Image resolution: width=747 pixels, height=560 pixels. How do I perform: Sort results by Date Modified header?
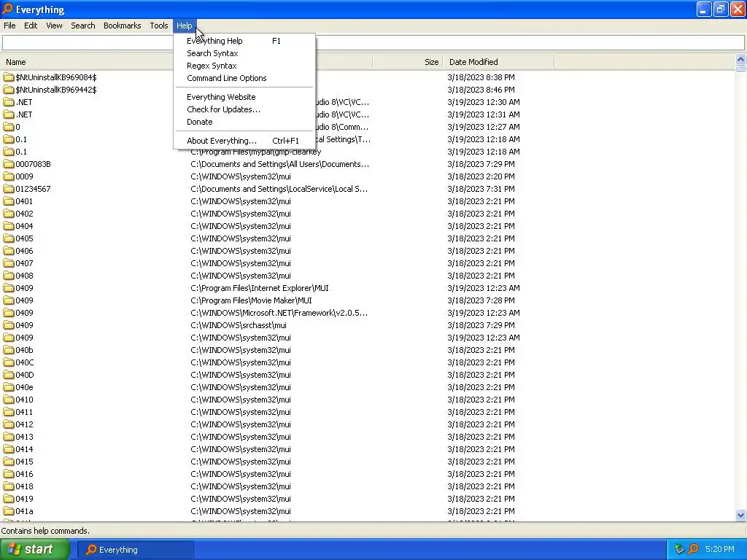[498, 62]
